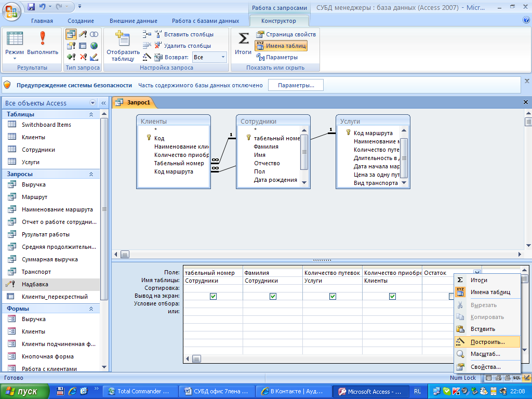
Task: Open the Возврат combo box
Action: tap(209, 57)
